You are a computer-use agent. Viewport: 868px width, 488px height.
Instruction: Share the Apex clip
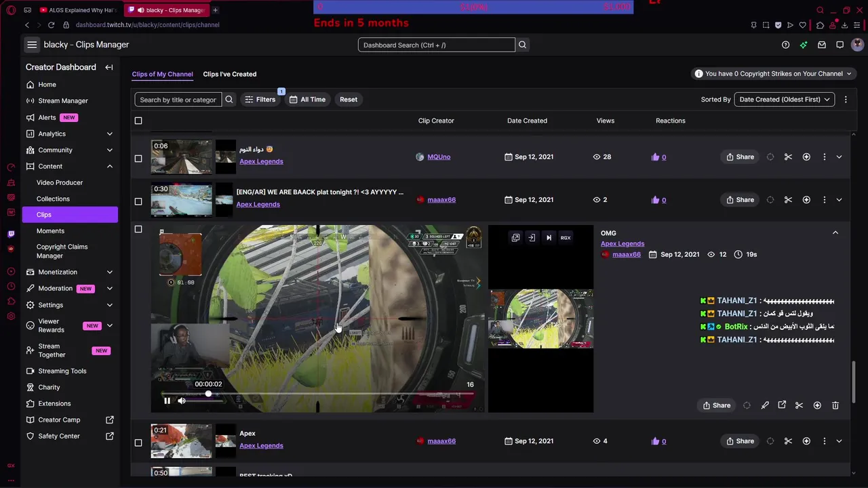740,441
